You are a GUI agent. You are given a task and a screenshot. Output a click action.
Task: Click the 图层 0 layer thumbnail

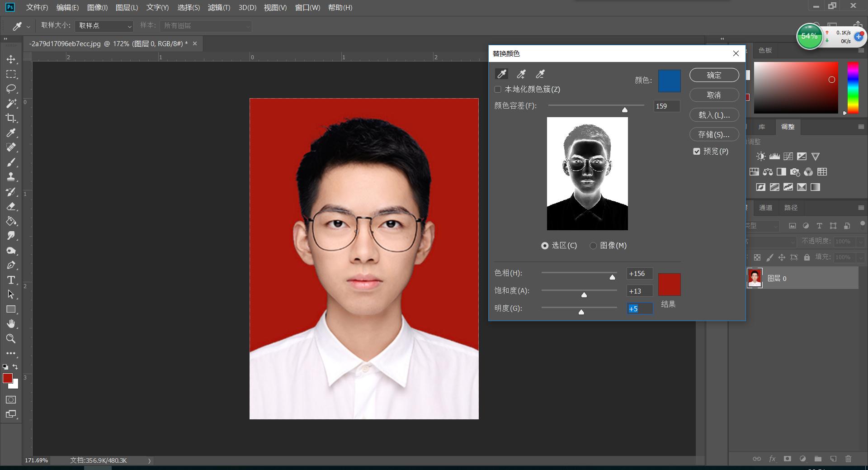click(754, 278)
